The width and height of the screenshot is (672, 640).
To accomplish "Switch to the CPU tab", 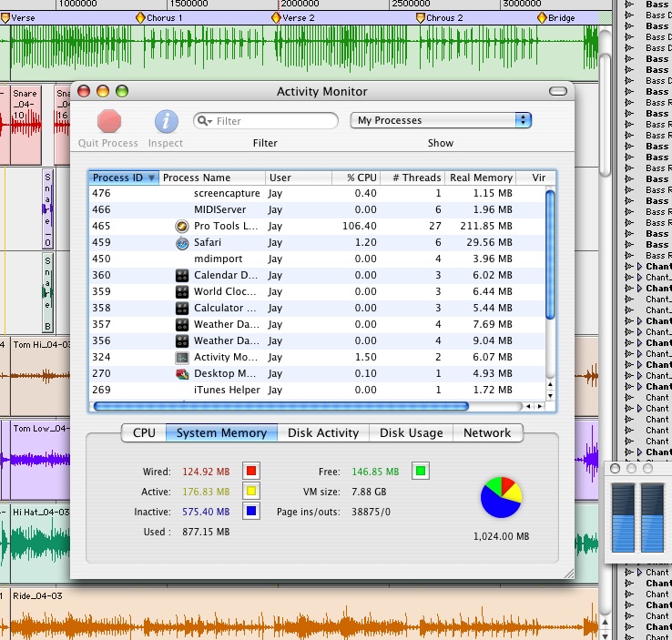I will 144,432.
